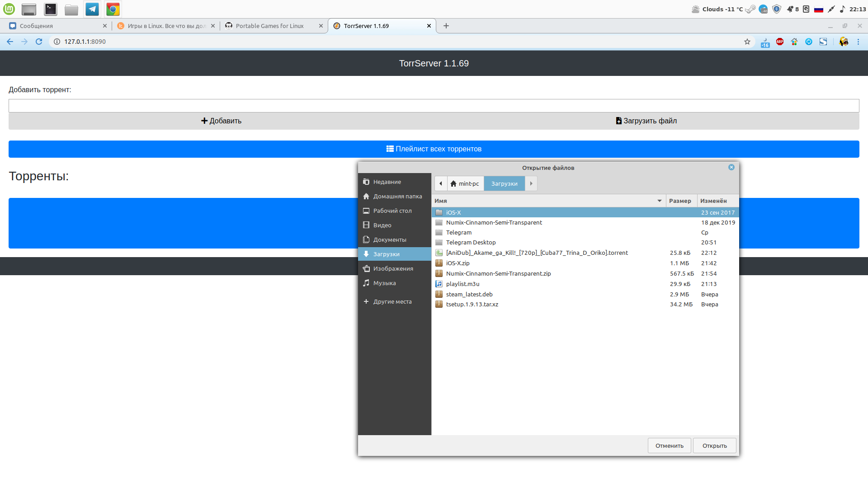Click the user profile avatar in Chrome
The height and width of the screenshot is (488, 868).
click(x=844, y=42)
